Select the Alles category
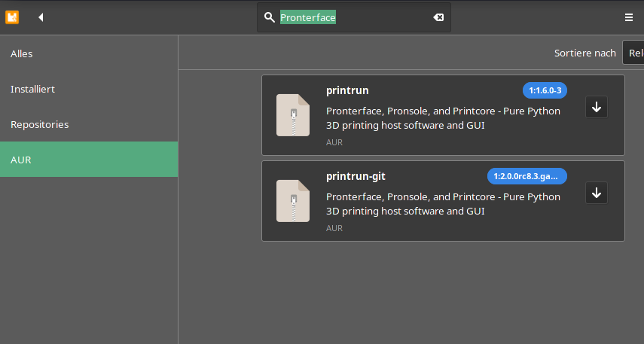 [x=22, y=54]
